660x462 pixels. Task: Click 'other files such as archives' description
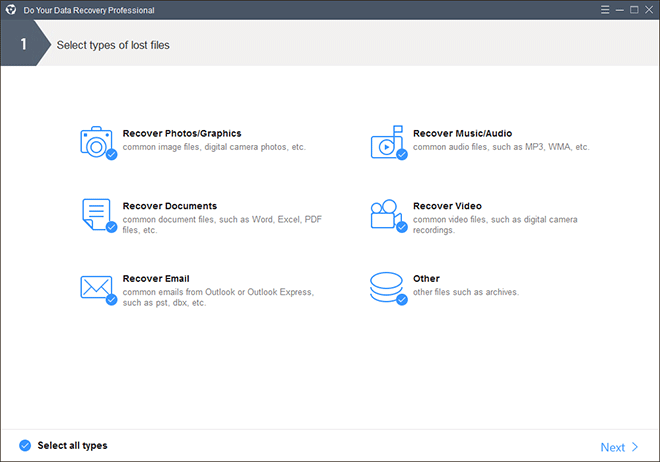[466, 292]
